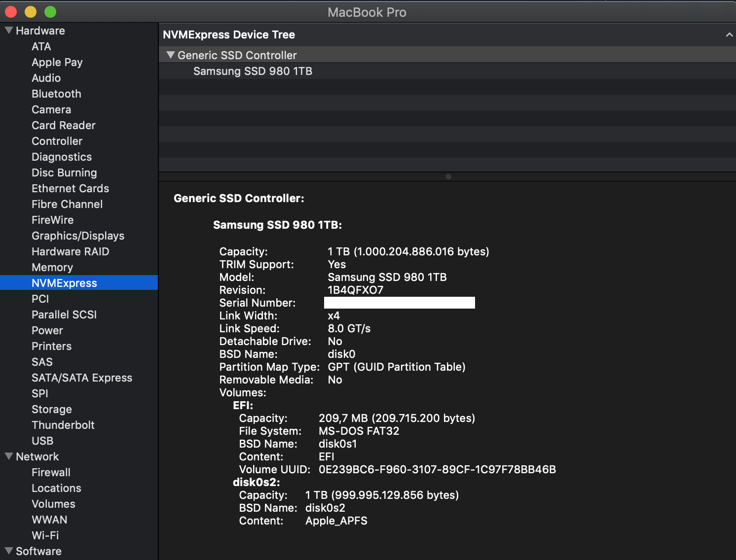Image resolution: width=736 pixels, height=560 pixels.
Task: Open Hardware RAID info
Action: [71, 251]
